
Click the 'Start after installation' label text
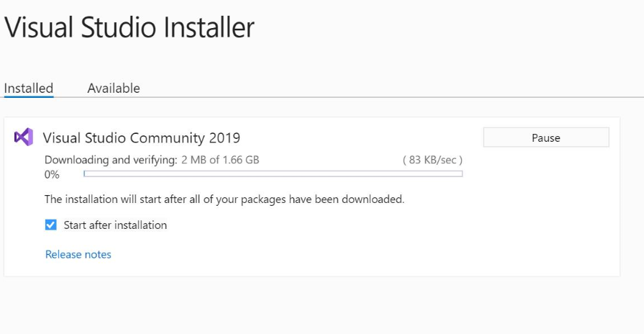(x=115, y=225)
